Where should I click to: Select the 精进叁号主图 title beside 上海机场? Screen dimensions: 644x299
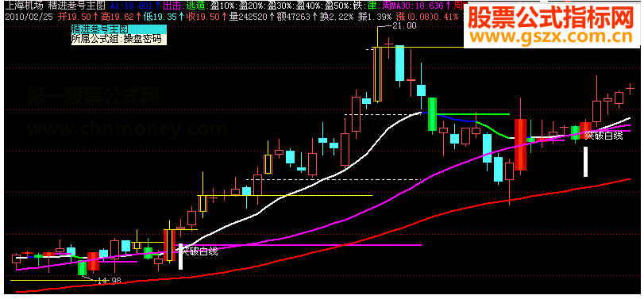click(77, 6)
